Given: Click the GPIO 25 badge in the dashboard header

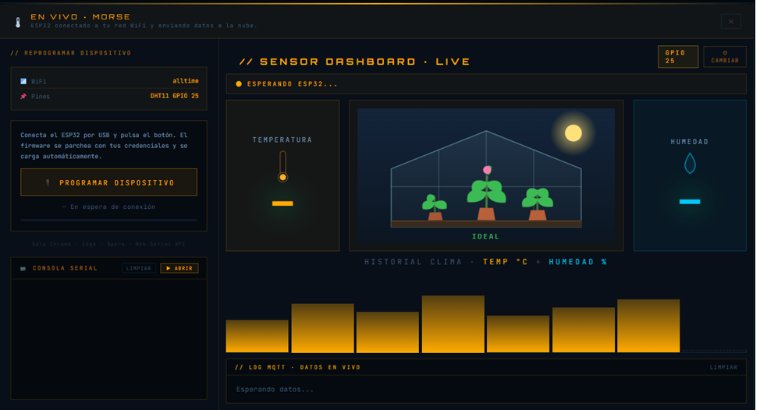Looking at the screenshot, I should coord(678,57).
